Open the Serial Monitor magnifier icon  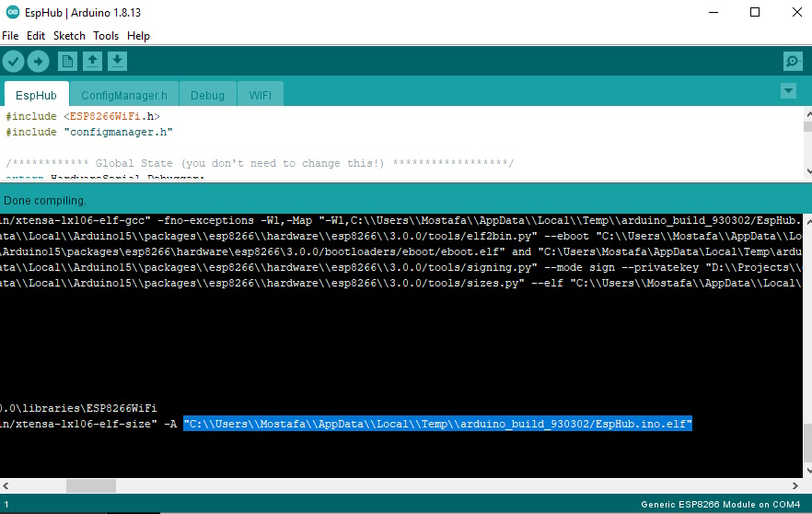[793, 62]
